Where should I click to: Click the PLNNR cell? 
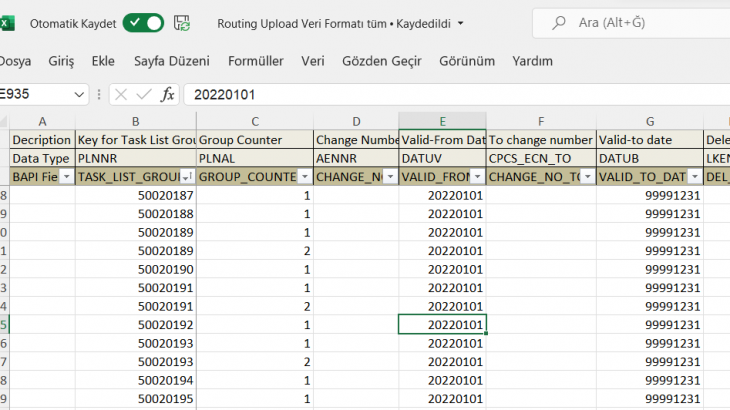pos(135,159)
